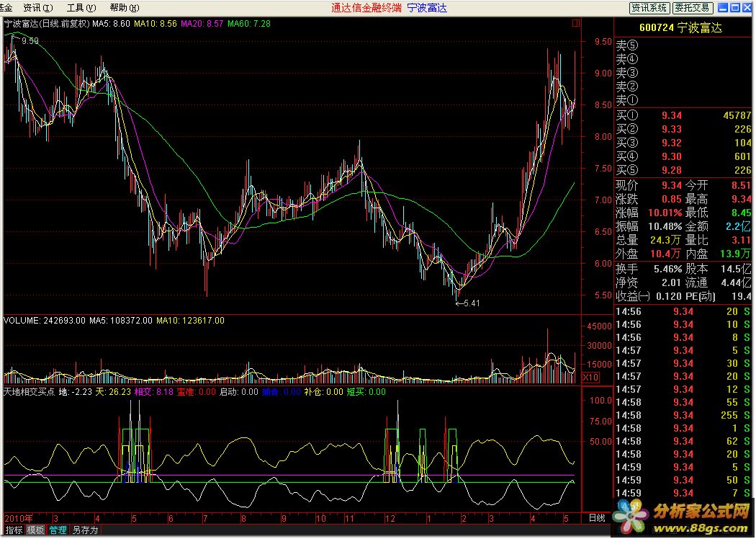Select the 买④ bid row at 9.30

coord(684,156)
